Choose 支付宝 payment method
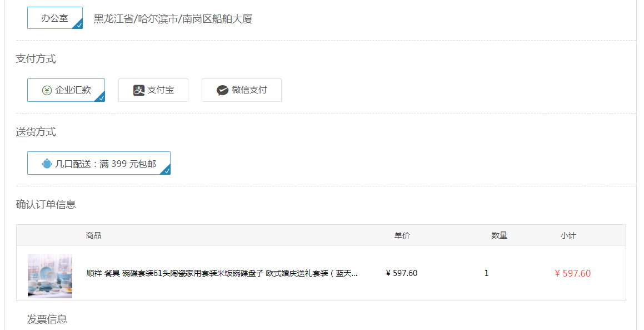Image resolution: width=644 pixels, height=330 pixels. tap(153, 90)
